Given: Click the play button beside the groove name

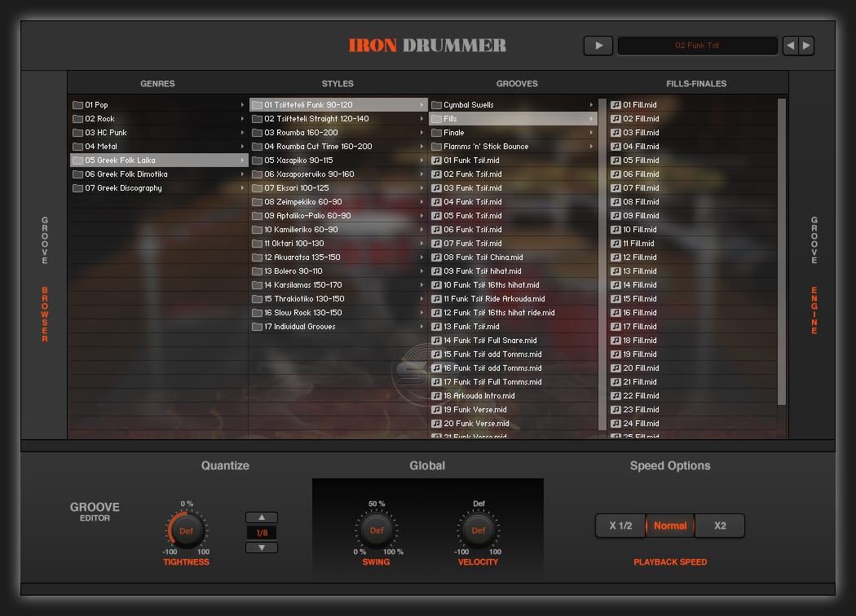Looking at the screenshot, I should [598, 46].
